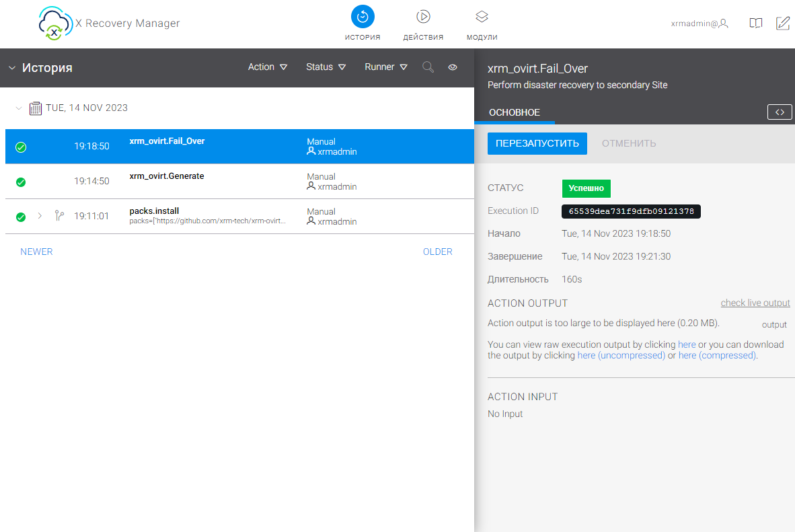
Task: Click the search magnifier icon in history header
Action: point(428,67)
